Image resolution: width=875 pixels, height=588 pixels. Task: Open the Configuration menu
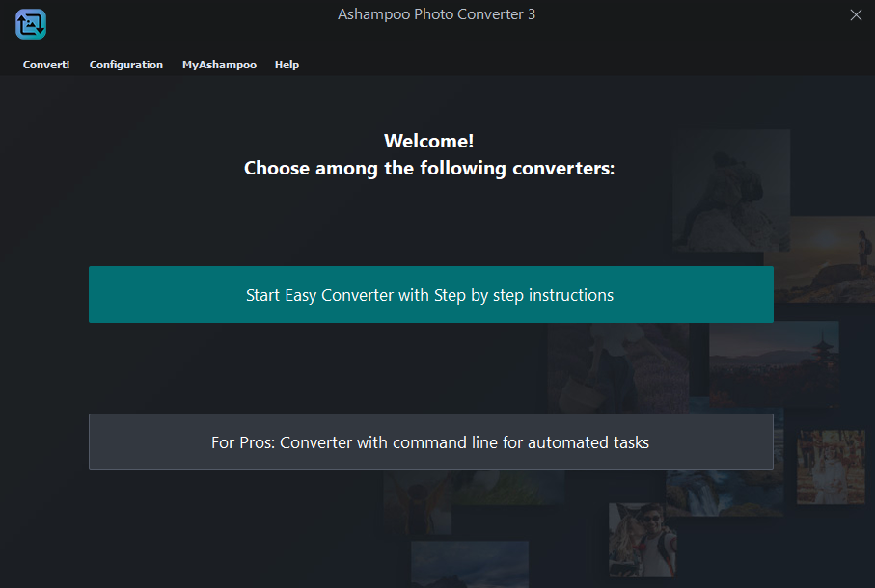[x=126, y=65]
